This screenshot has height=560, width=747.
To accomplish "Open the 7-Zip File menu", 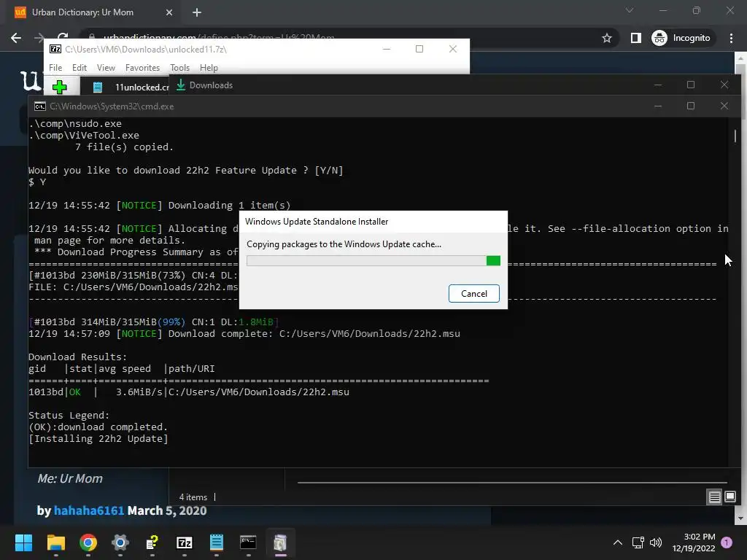I will (x=55, y=68).
